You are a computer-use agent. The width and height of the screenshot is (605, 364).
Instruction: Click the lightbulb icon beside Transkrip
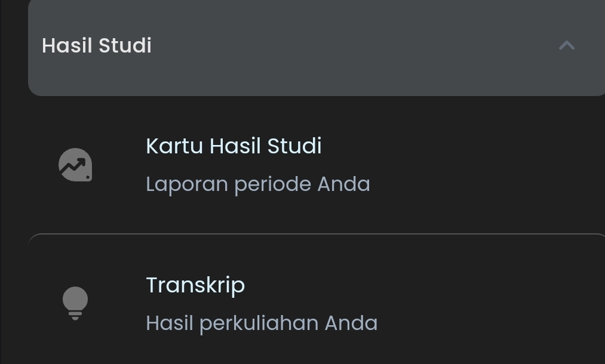(x=75, y=303)
